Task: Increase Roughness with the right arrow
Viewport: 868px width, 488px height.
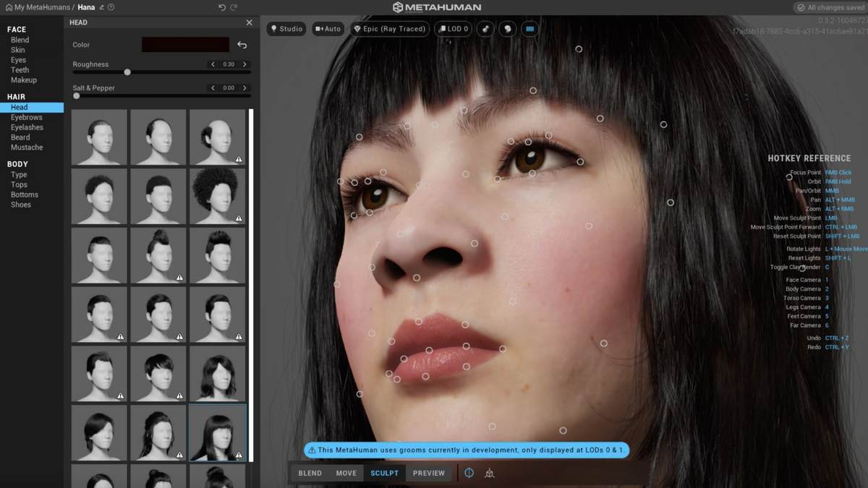Action: click(x=245, y=64)
